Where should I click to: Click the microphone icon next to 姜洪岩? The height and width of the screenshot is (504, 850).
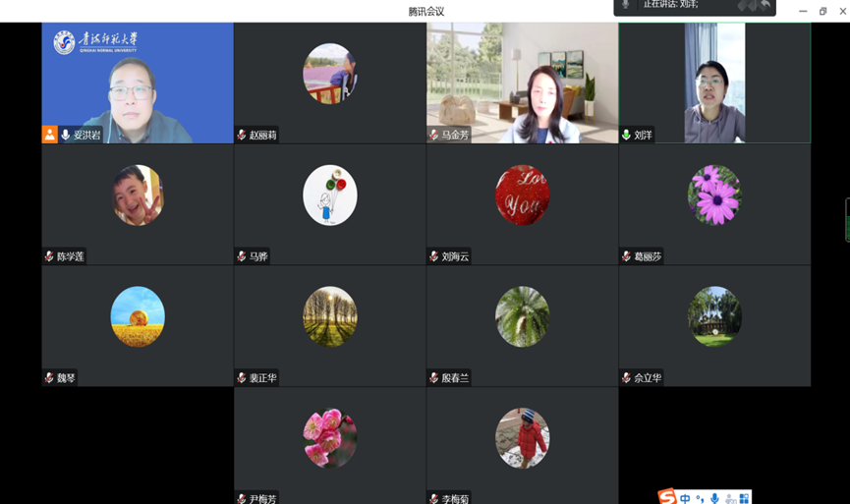coord(66,135)
